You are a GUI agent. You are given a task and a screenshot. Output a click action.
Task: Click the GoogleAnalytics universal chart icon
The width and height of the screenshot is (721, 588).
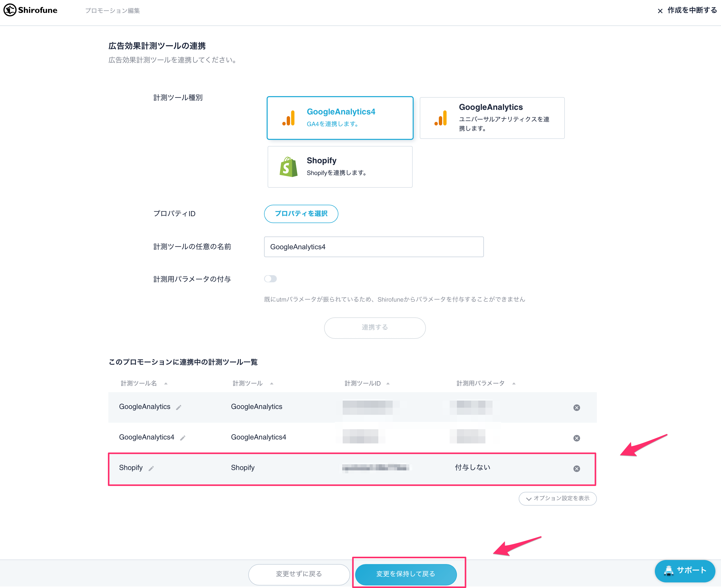(441, 118)
